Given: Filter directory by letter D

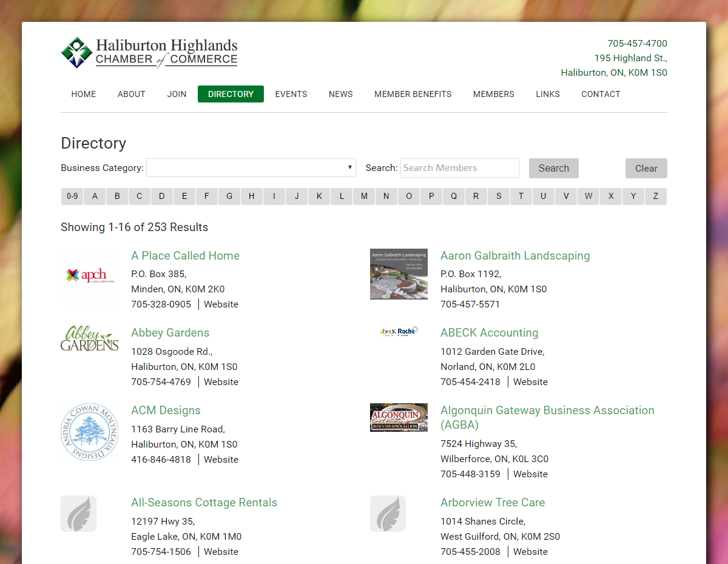Looking at the screenshot, I should click(x=162, y=196).
